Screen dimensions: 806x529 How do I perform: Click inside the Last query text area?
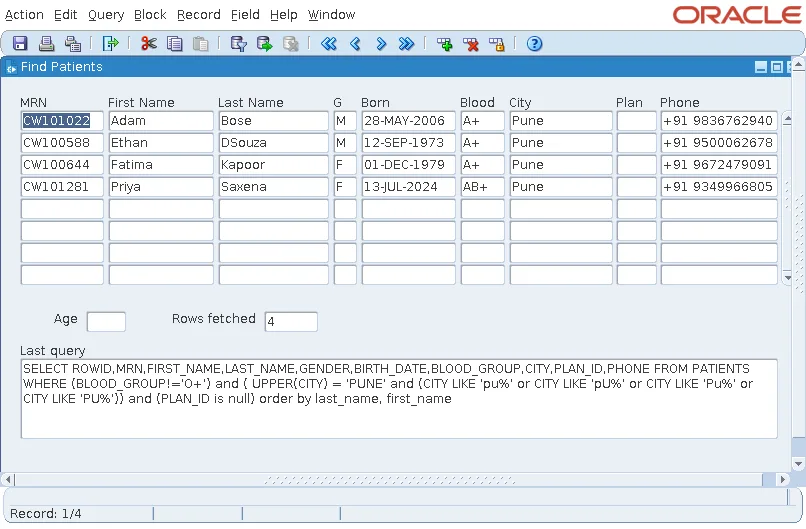pyautogui.click(x=399, y=399)
